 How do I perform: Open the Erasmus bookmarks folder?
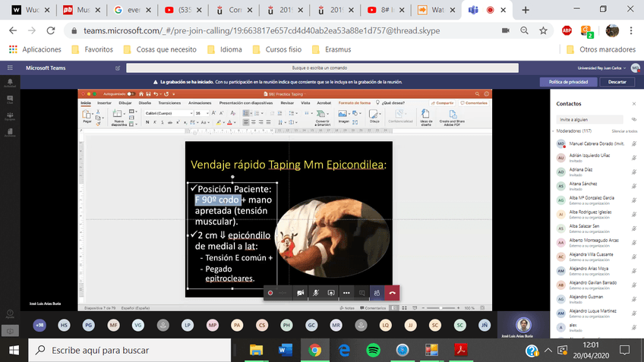coord(331,49)
